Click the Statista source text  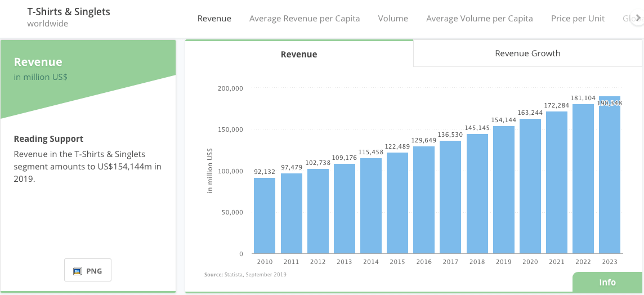click(x=245, y=275)
